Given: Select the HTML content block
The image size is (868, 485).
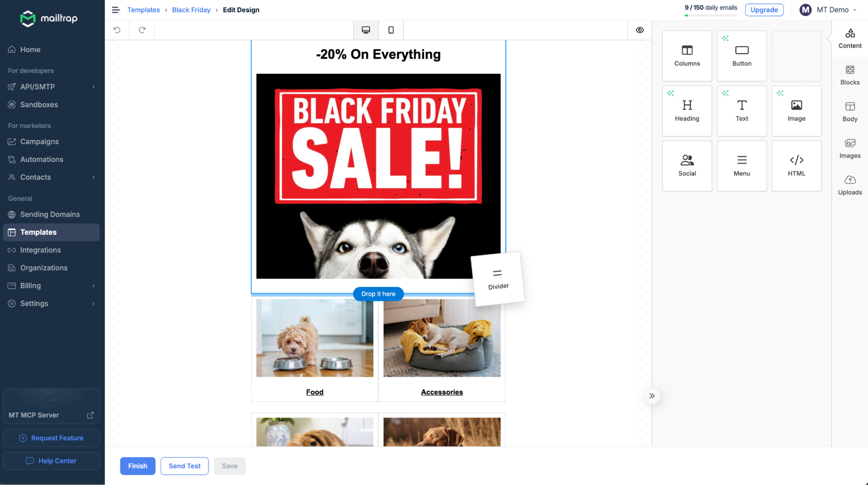Looking at the screenshot, I should point(796,166).
